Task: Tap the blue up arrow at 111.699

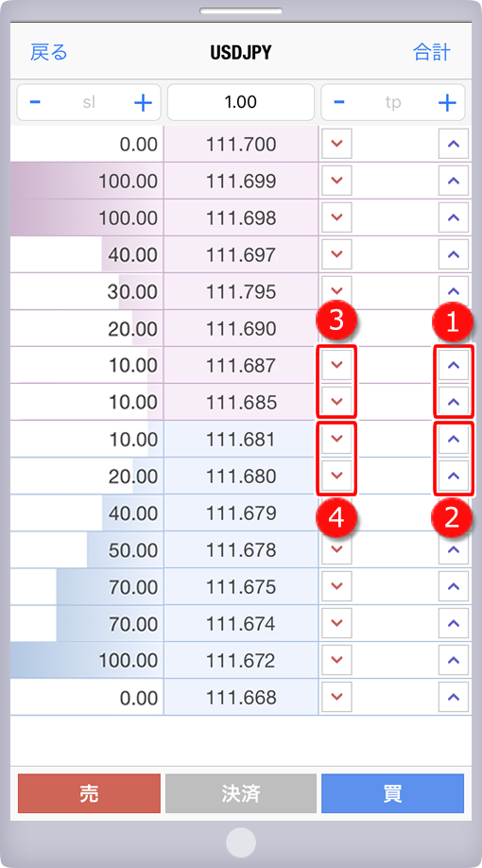Action: pos(454,181)
